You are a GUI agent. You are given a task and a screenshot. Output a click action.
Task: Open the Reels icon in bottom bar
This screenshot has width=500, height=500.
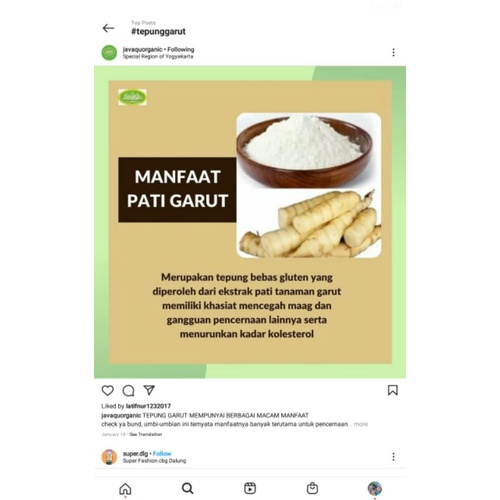tap(250, 488)
